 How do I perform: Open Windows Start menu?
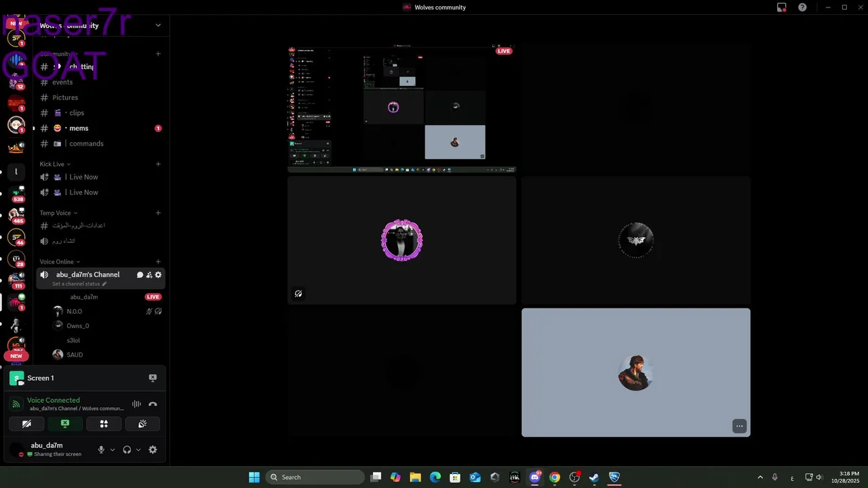click(254, 477)
